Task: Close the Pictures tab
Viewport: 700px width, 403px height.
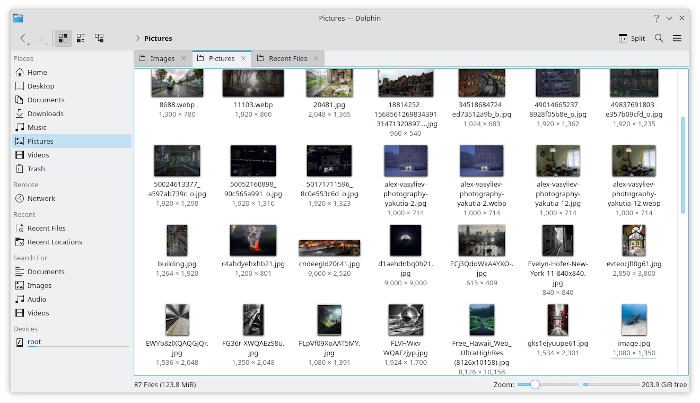Action: [244, 59]
